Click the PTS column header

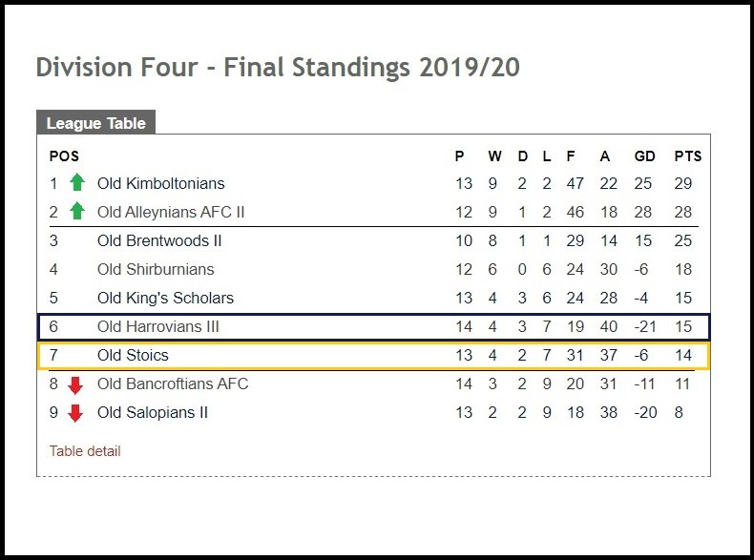pos(687,156)
